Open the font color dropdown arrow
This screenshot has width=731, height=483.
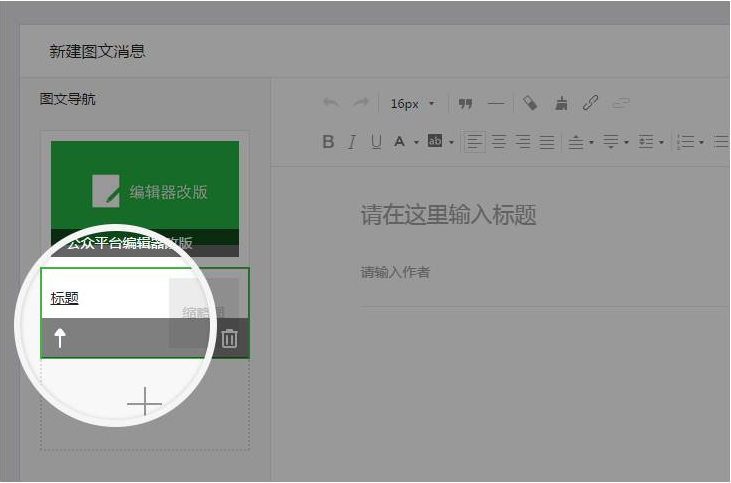(x=415, y=143)
